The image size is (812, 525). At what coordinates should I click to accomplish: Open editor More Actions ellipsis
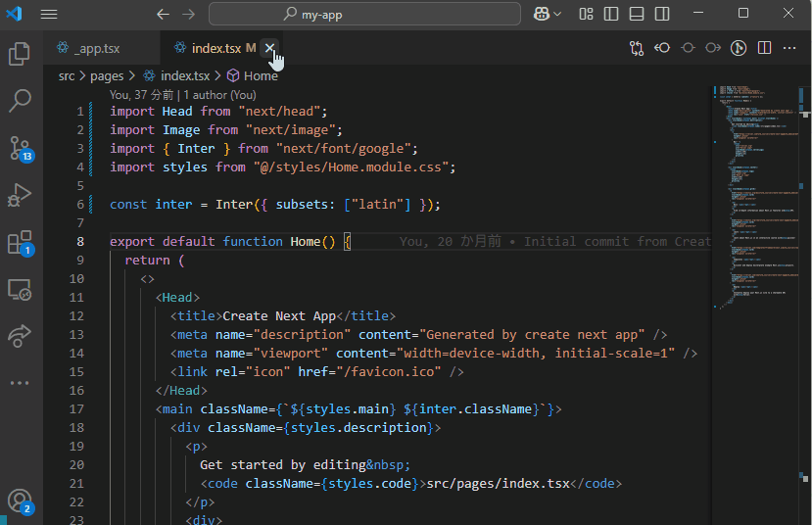pos(789,48)
